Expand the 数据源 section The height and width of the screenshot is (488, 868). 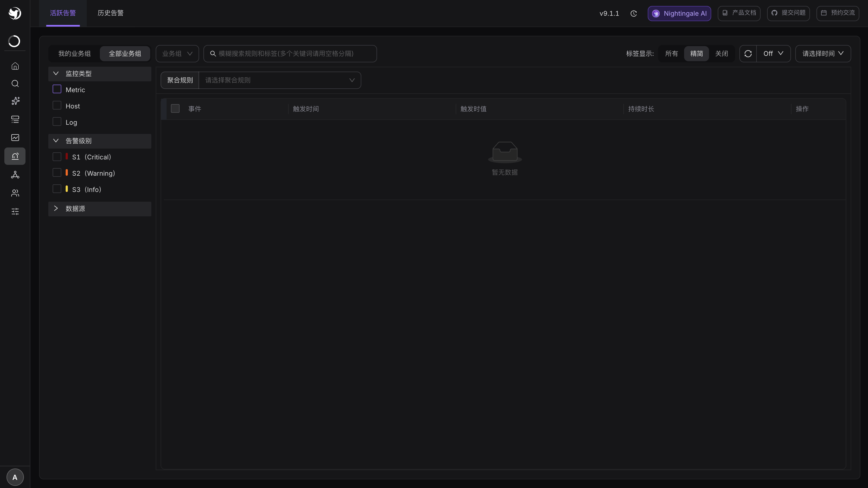point(100,209)
